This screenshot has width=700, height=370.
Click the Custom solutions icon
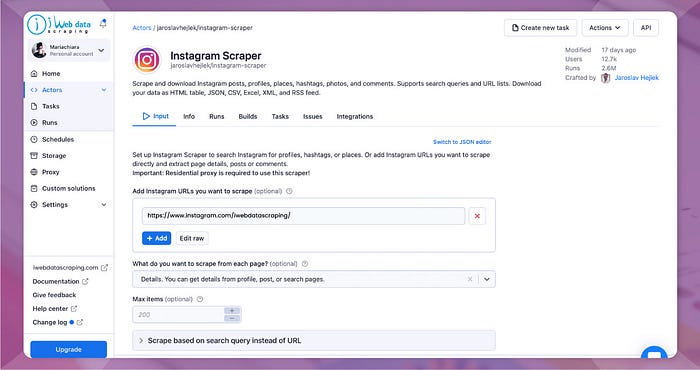click(34, 188)
